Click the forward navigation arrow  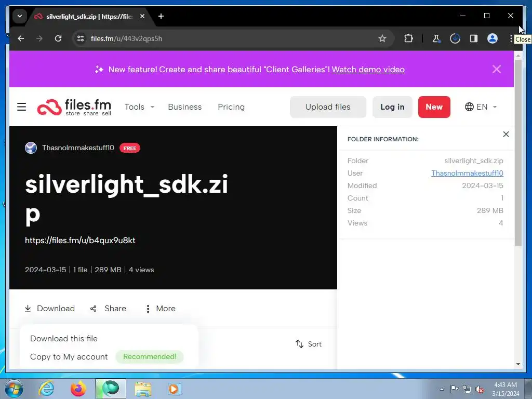click(39, 38)
